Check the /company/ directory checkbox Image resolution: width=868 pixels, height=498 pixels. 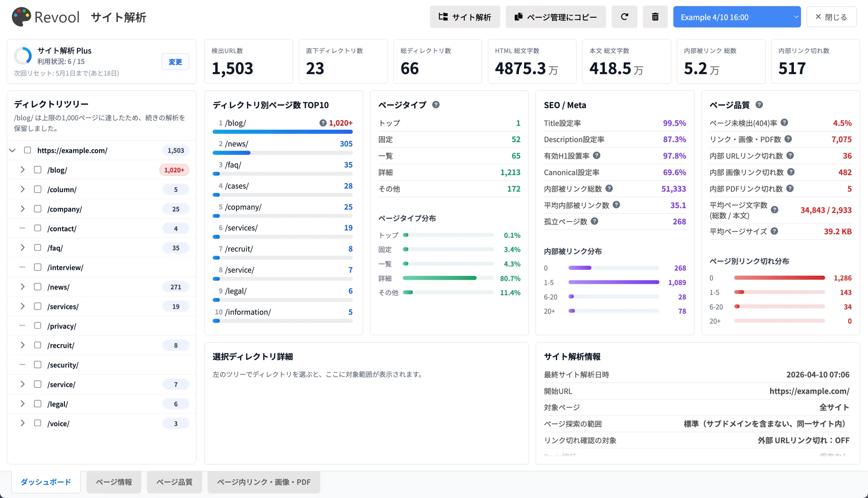tap(38, 209)
